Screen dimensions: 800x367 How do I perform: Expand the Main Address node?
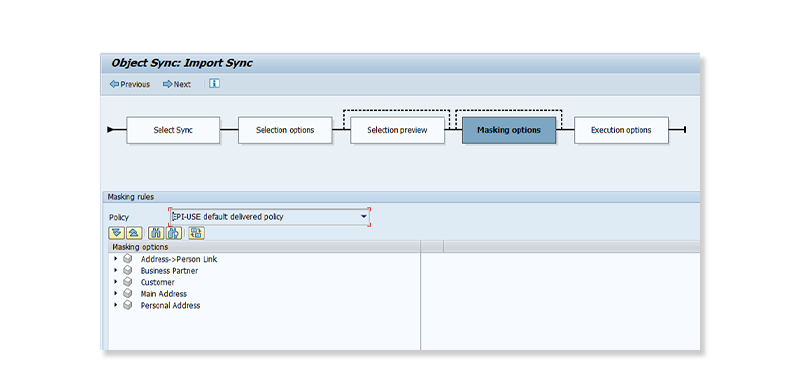coord(116,293)
